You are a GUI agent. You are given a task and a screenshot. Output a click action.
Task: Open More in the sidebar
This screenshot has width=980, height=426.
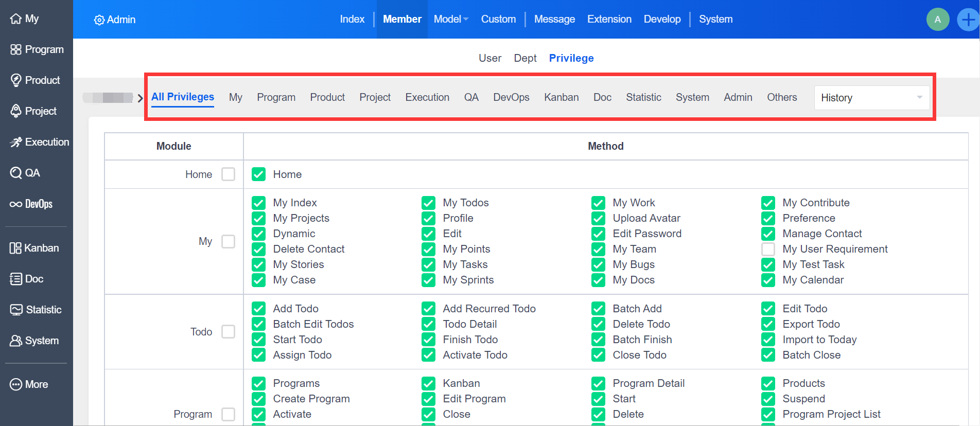29,384
